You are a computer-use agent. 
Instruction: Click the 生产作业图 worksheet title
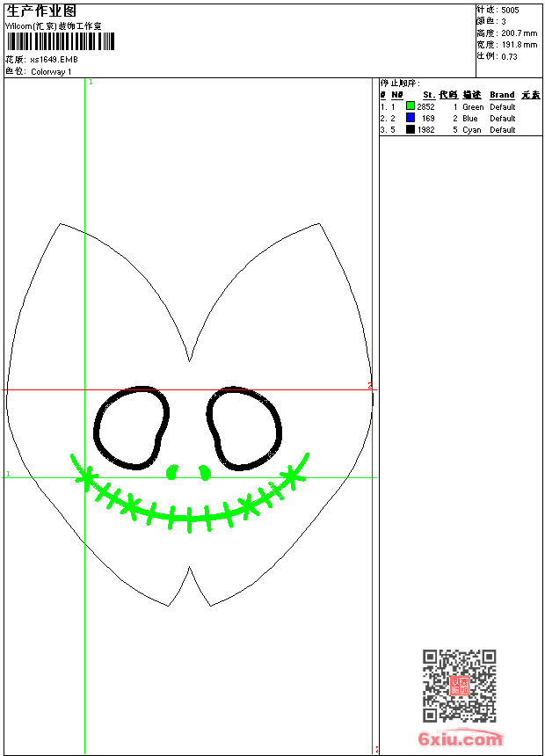click(x=41, y=11)
